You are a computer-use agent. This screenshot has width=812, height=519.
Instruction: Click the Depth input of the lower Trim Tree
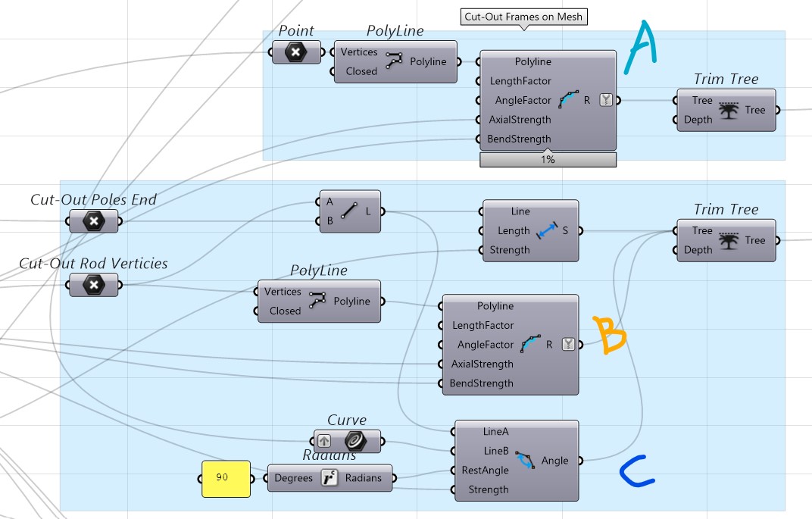click(x=698, y=250)
